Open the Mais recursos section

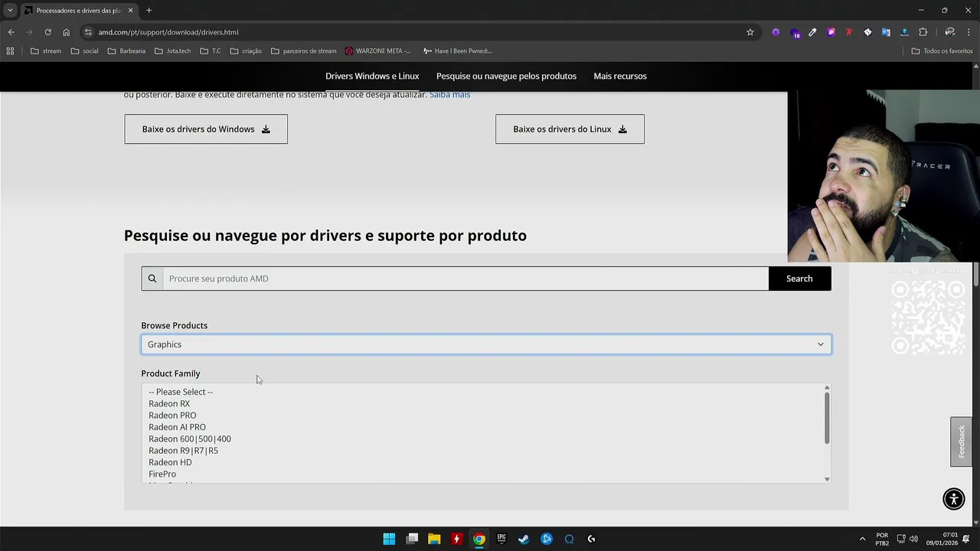tap(620, 76)
